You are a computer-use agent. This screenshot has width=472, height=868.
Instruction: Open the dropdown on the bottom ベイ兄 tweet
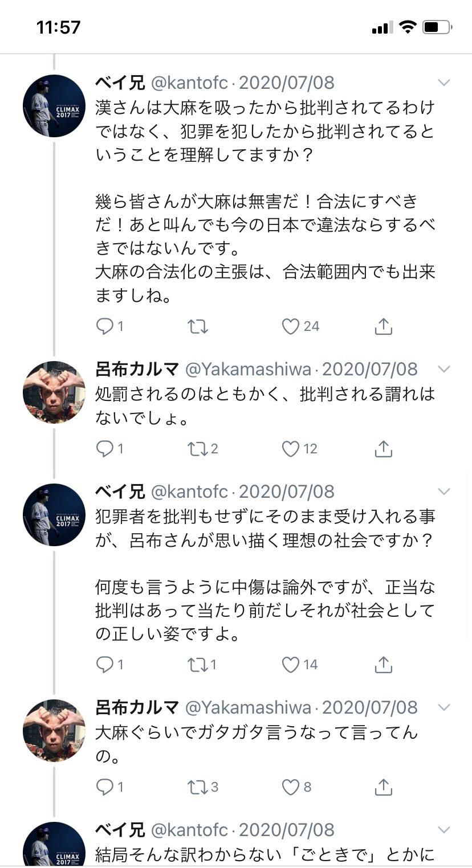click(x=443, y=830)
